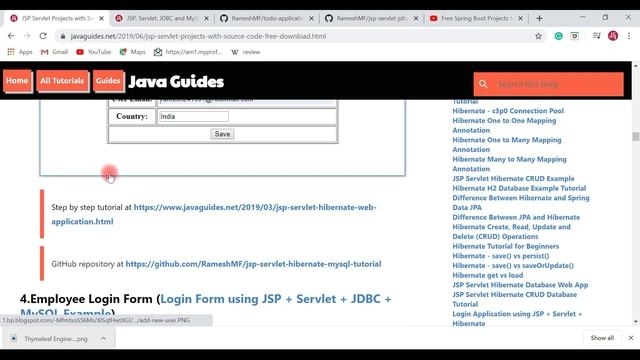Open a new browser tab

[x=539, y=18]
